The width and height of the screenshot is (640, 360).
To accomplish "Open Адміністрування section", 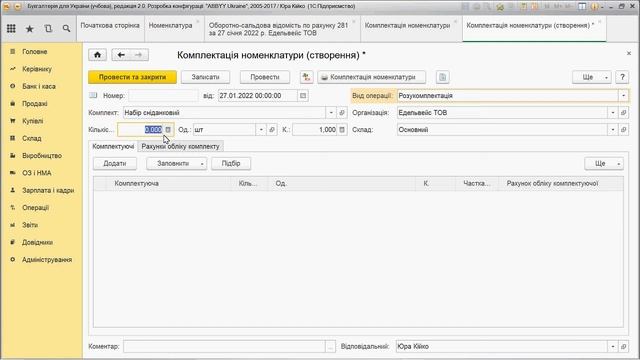I will coord(41,260).
